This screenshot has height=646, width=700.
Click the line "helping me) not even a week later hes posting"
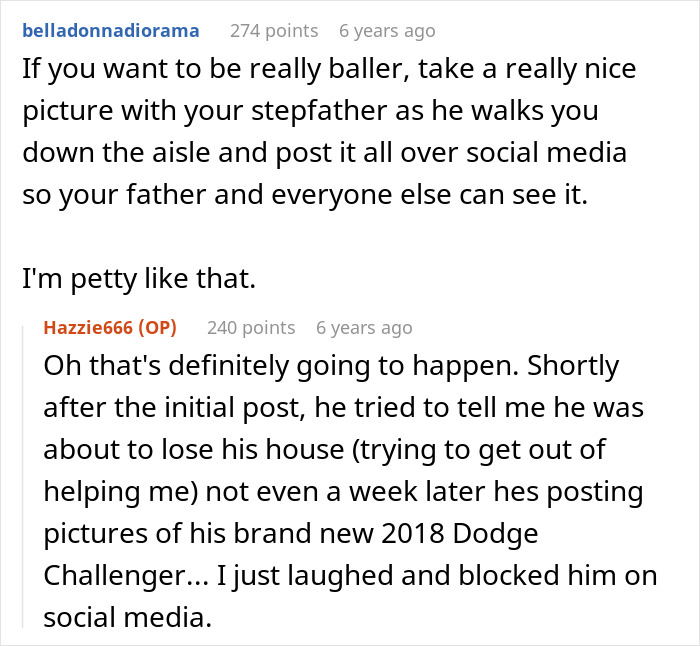coord(343,492)
